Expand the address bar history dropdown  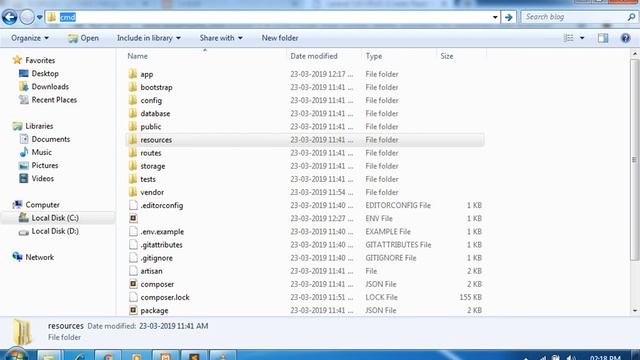coord(495,17)
